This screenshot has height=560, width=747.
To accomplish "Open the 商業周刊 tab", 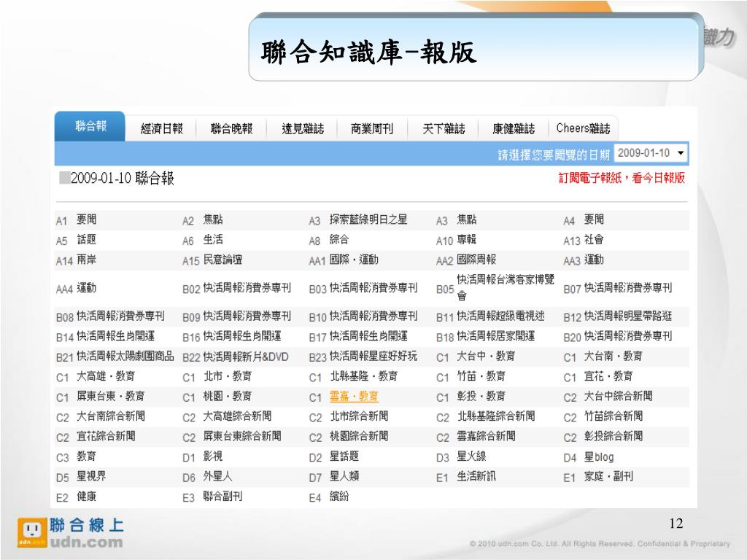I will pyautogui.click(x=372, y=128).
